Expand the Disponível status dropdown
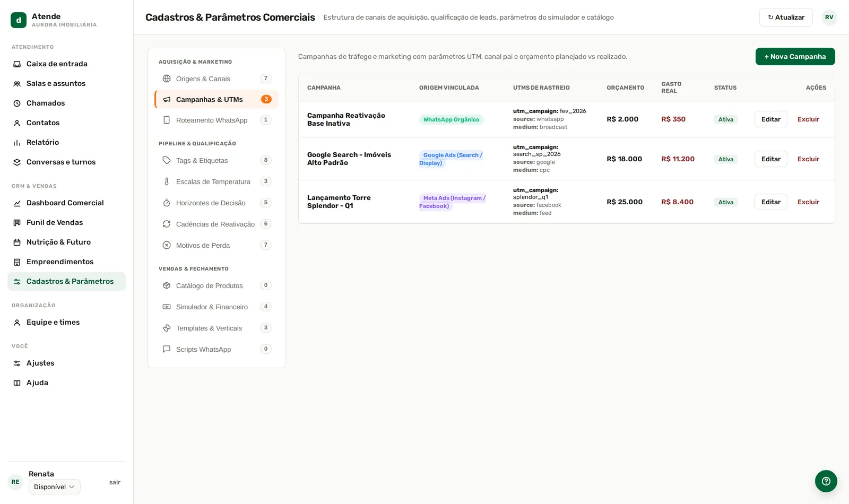This screenshot has height=504, width=849. [x=55, y=487]
